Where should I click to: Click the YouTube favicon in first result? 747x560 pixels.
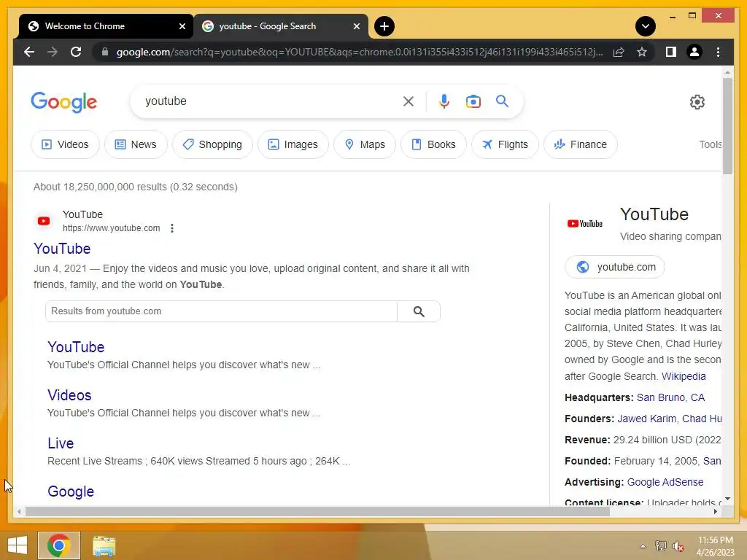(44, 221)
